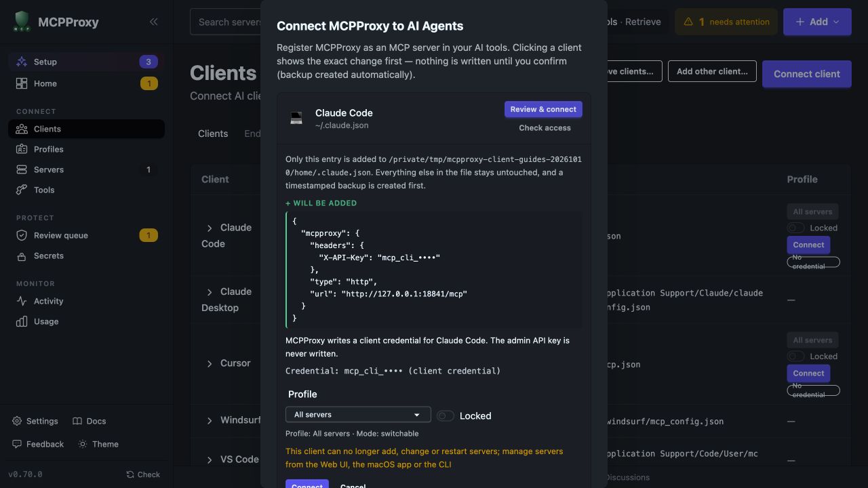Viewport: 868px width, 488px height.
Task: Click Check access link in dialog
Action: point(545,128)
